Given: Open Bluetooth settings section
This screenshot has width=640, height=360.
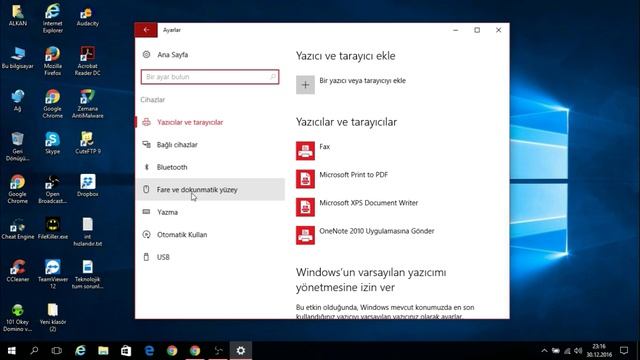Looking at the screenshot, I should 210,167.
